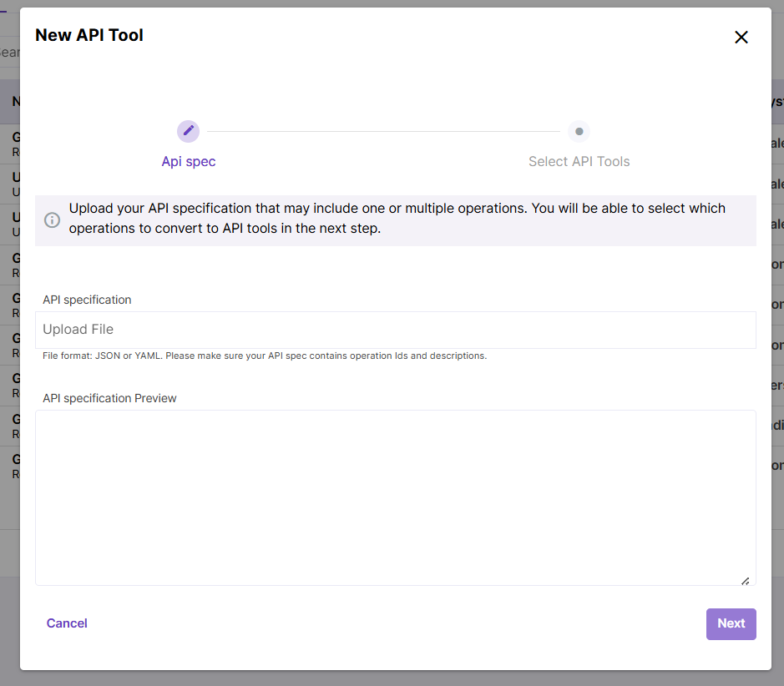Click the info icon in the banner

(x=52, y=220)
